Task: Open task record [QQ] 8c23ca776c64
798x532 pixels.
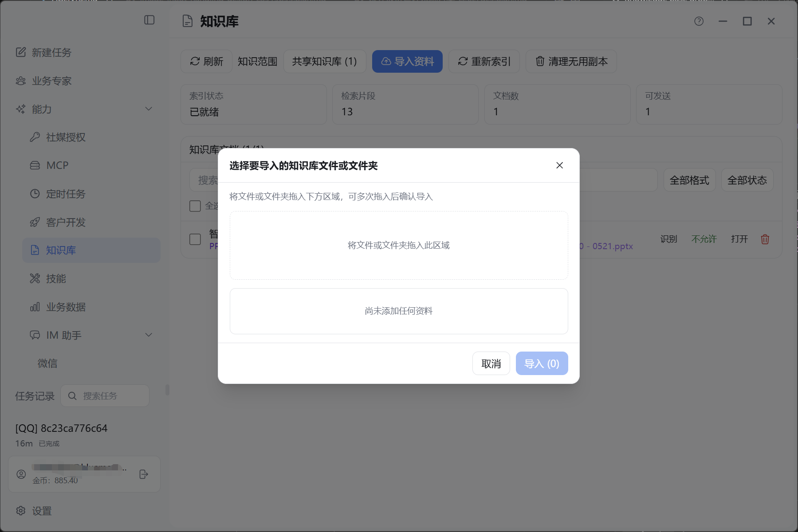Action: (61, 428)
